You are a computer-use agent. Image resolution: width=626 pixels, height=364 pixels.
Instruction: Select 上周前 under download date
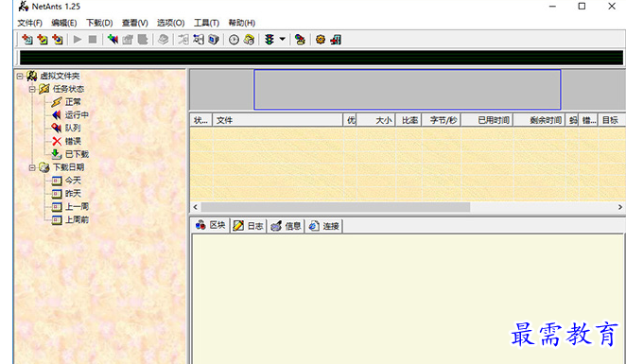[77, 219]
